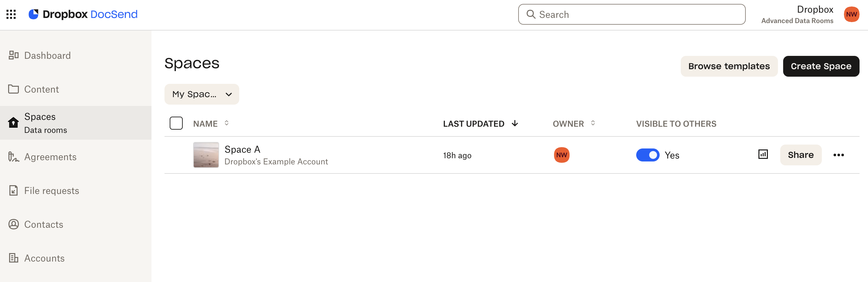Click the File requests icon
Image resolution: width=868 pixels, height=282 pixels.
coord(13,190)
